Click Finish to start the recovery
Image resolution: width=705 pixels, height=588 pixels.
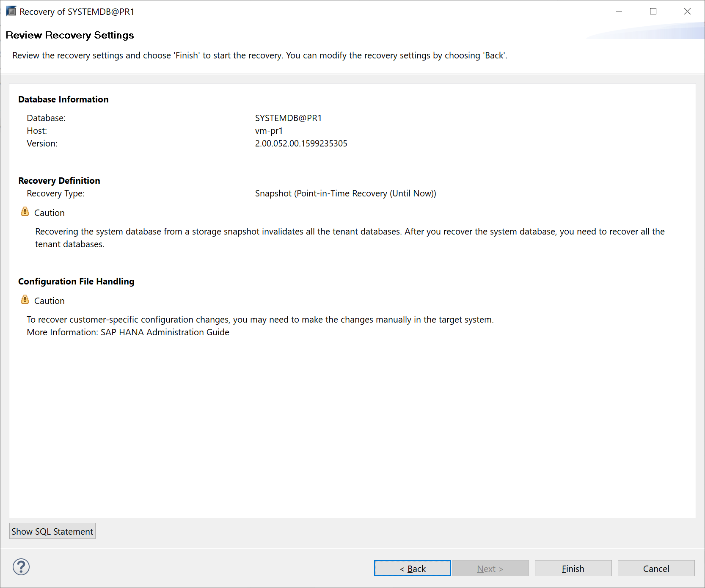pos(573,569)
